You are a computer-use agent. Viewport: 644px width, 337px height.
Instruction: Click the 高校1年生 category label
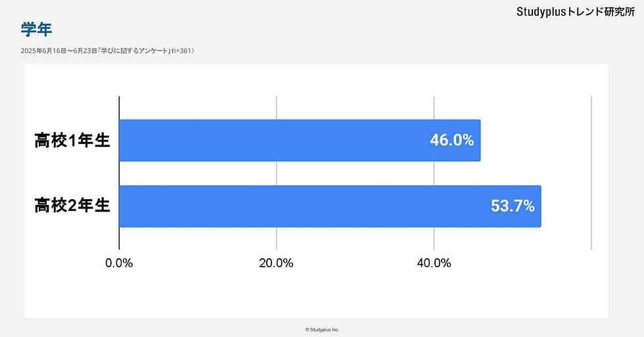point(72,141)
